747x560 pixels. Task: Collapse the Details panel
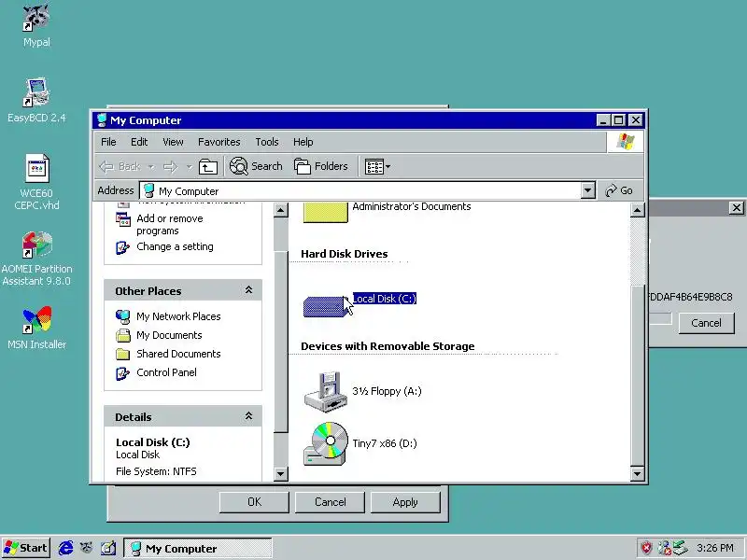tap(248, 416)
